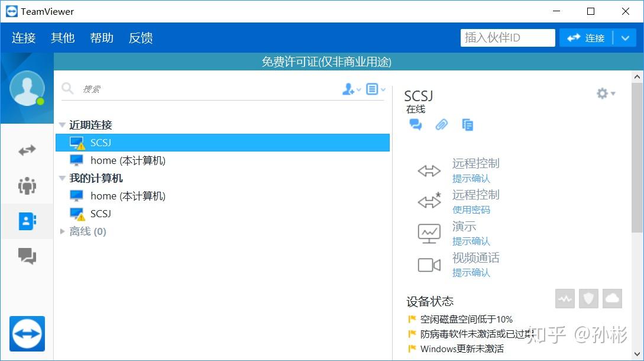This screenshot has width=644, height=361.
Task: Collapse the 近期连接 group
Action: (63, 125)
